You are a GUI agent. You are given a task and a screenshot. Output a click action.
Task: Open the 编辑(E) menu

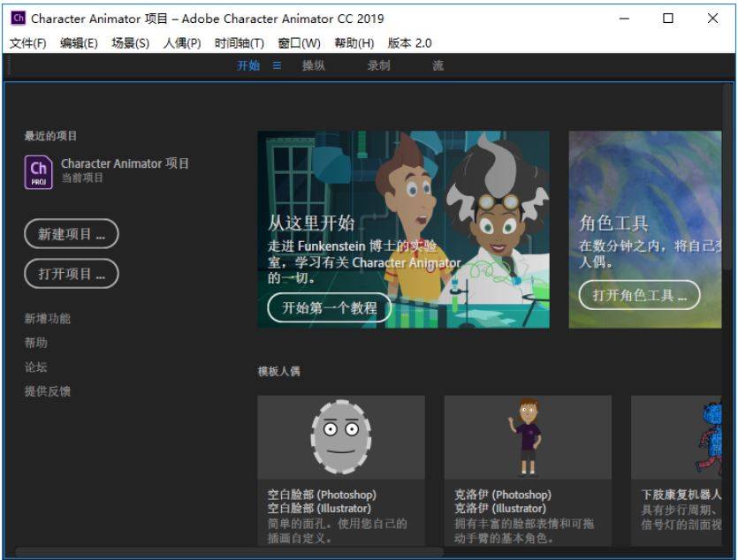pos(79,43)
